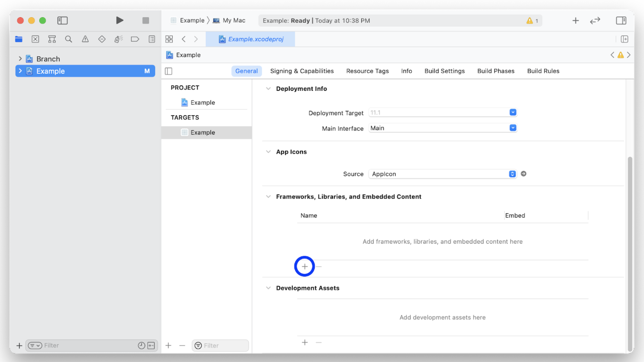Click the editor vertical scrollbar
The height and width of the screenshot is (362, 644).
(630, 254)
